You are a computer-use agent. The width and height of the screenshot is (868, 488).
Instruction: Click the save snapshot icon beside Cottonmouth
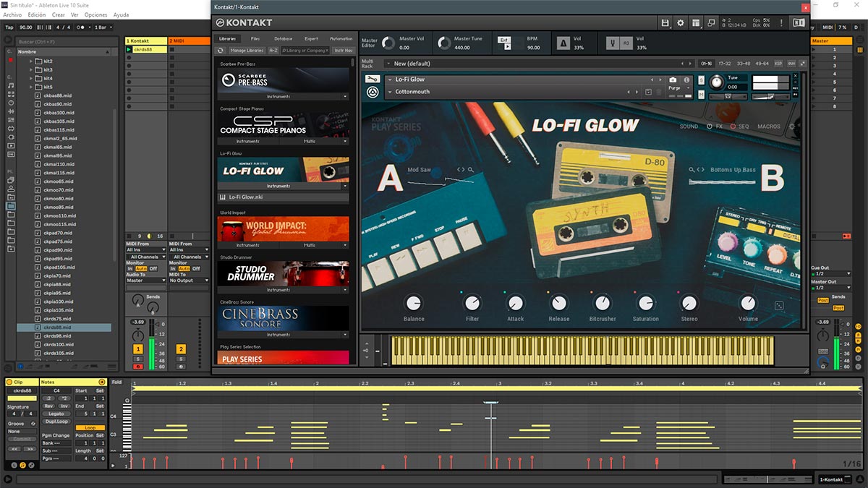tap(648, 92)
